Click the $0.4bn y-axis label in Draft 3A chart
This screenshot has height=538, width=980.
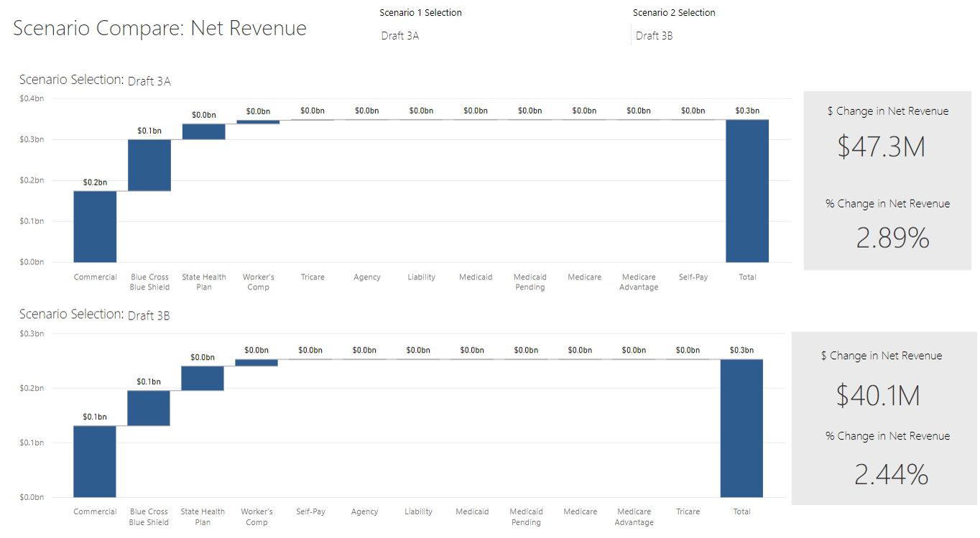pos(32,98)
